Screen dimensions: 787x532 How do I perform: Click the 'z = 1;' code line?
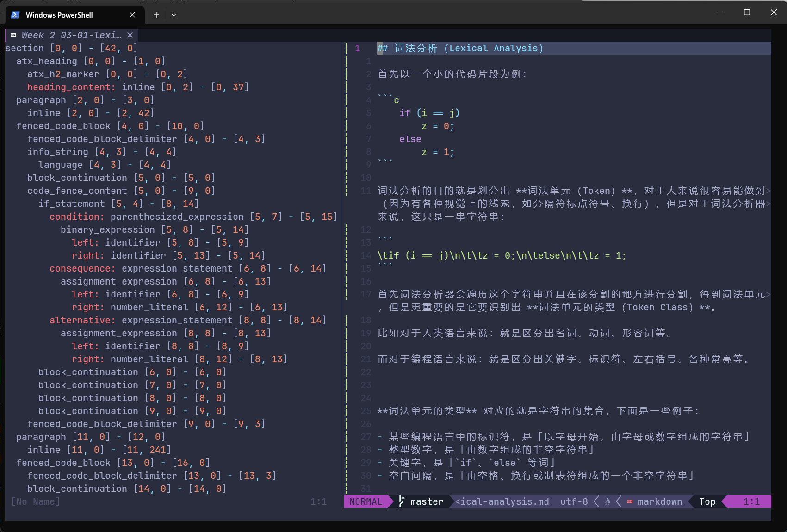(x=438, y=152)
